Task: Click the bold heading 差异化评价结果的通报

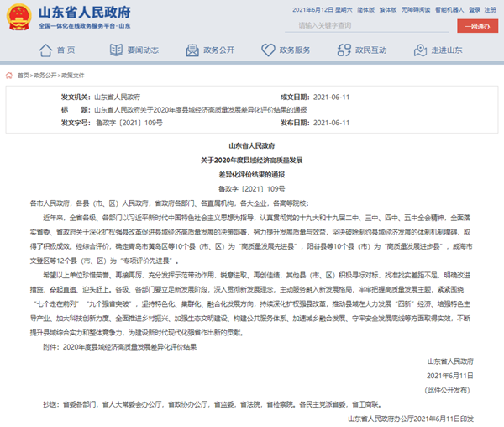Action: tap(252, 175)
